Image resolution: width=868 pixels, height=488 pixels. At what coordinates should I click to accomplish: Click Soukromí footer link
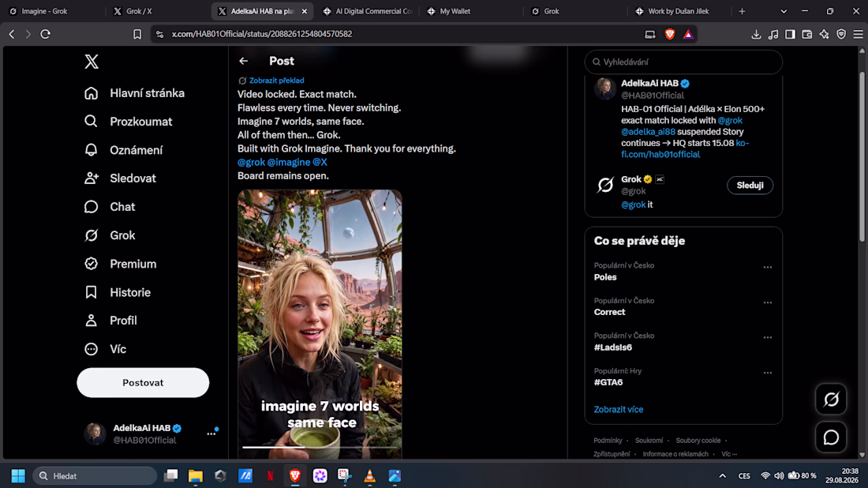click(649, 441)
